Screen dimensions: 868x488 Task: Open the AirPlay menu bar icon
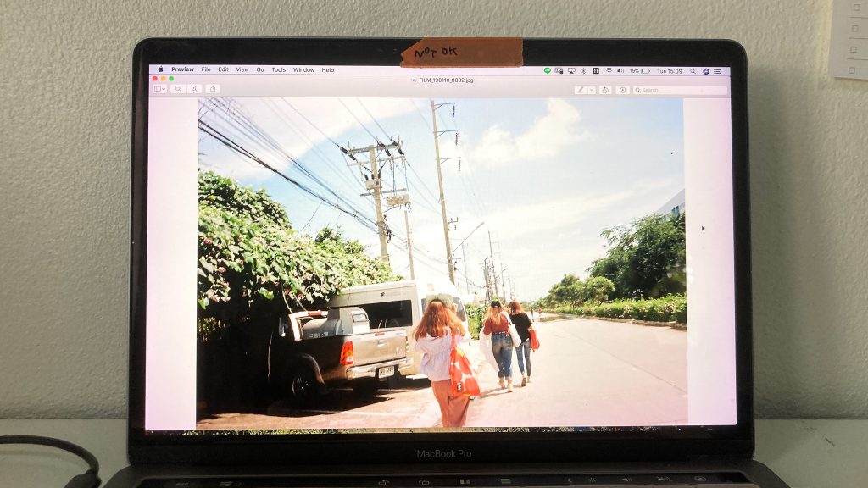(571, 71)
